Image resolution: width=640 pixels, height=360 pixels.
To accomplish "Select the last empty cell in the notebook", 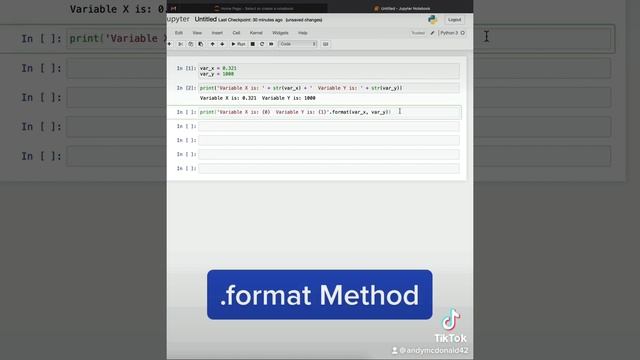I will click(x=329, y=168).
